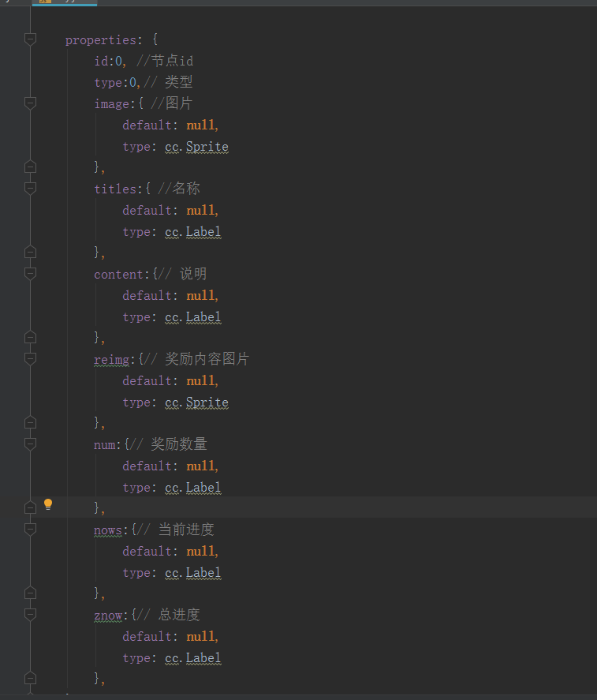Collapse the content block from its opening line
Screen dimensions: 597x700
click(30, 274)
